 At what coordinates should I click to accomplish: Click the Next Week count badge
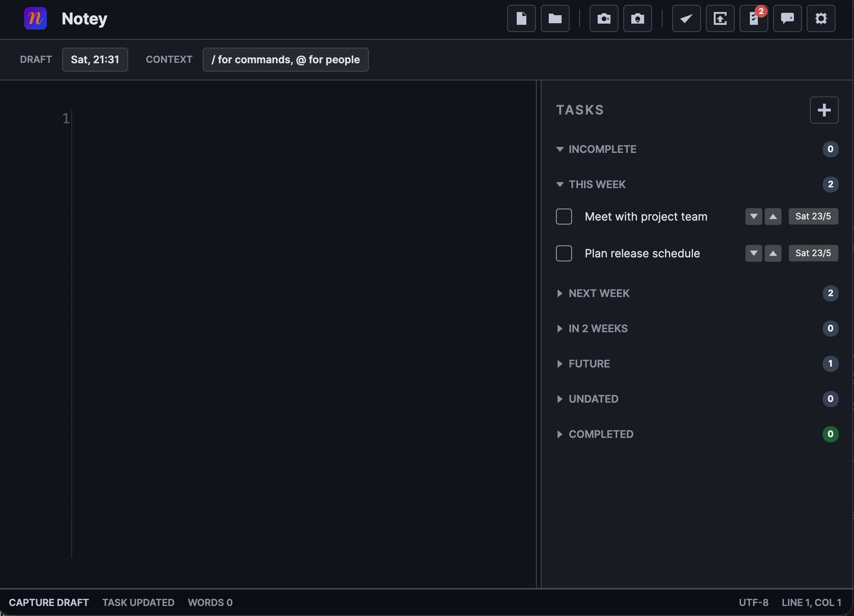point(830,293)
